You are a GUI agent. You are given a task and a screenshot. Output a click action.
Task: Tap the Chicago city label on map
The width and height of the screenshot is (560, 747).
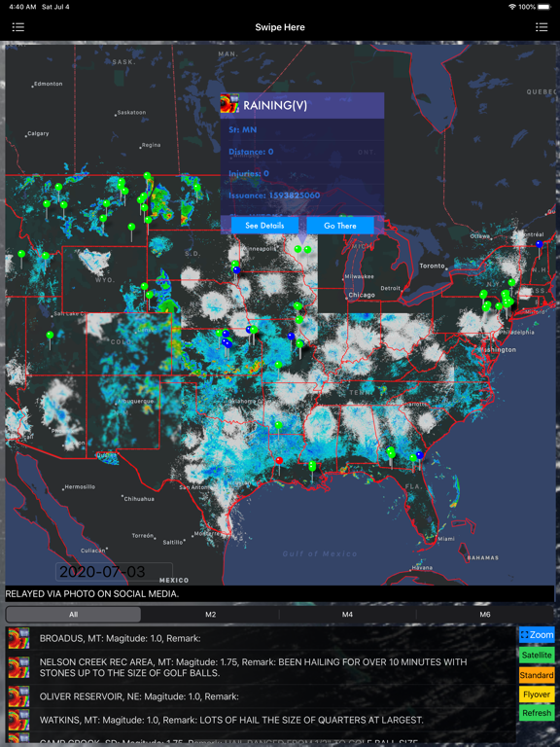coord(362,295)
